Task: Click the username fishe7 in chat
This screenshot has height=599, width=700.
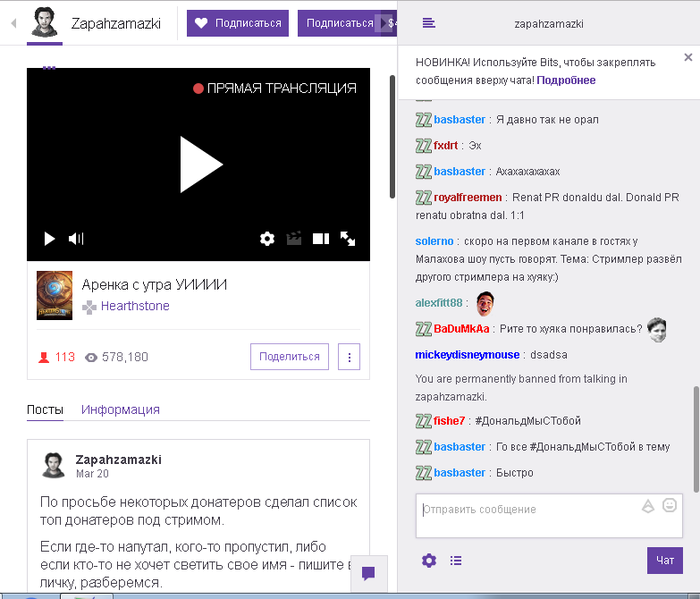Action: point(449,421)
